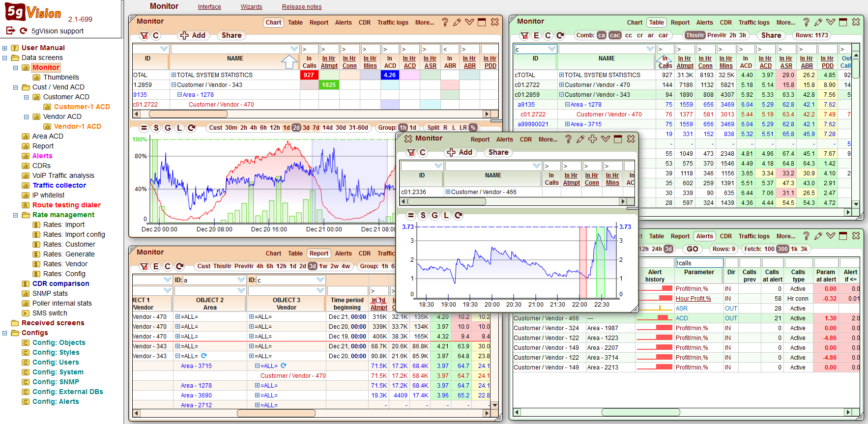The image size is (868, 424).
Task: Switch to Traffic logs tab in green Monitor window
Action: click(x=754, y=23)
